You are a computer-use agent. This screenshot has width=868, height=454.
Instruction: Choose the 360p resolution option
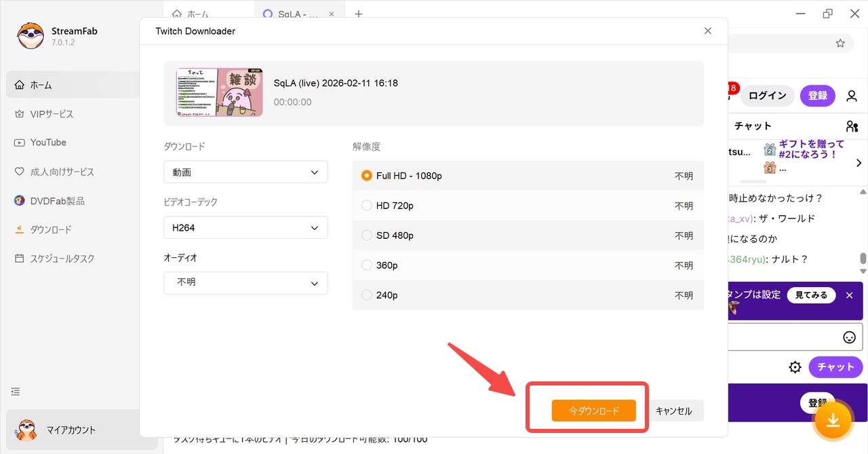pyautogui.click(x=367, y=265)
